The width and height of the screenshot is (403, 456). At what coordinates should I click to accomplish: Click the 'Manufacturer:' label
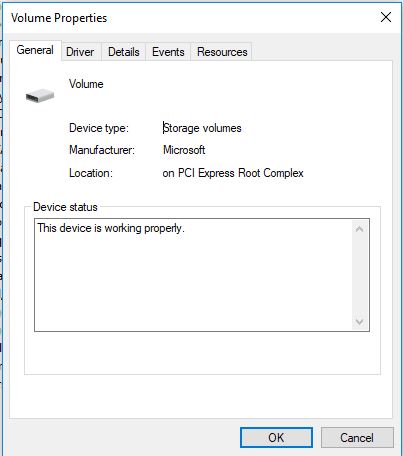pyautogui.click(x=102, y=150)
